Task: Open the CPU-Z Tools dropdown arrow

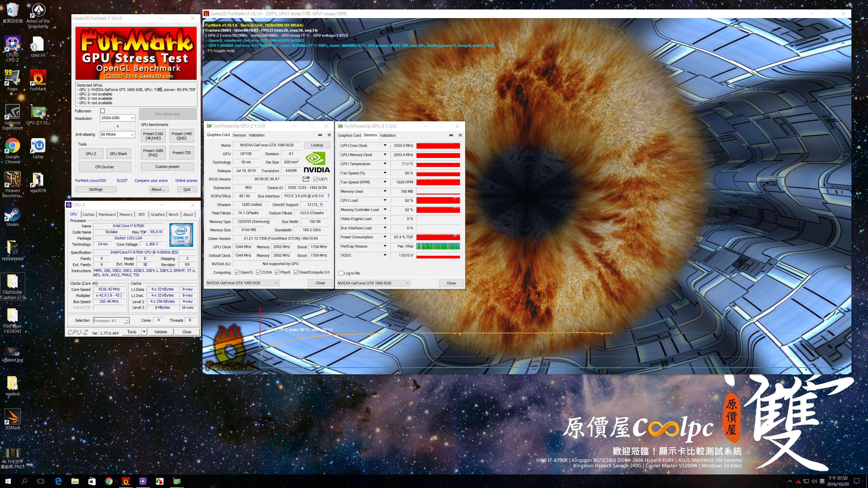Action: coord(144,332)
